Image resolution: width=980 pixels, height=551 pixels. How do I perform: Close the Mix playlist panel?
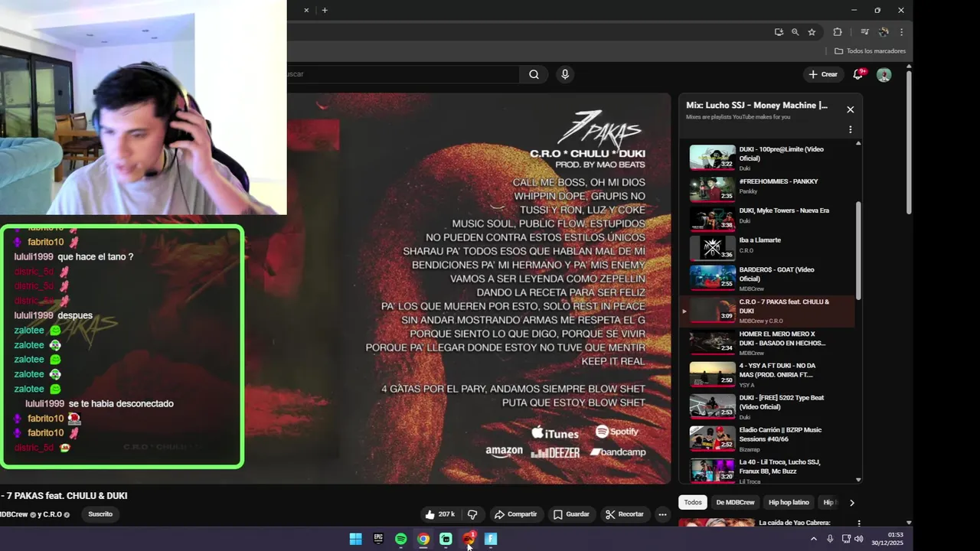point(850,109)
